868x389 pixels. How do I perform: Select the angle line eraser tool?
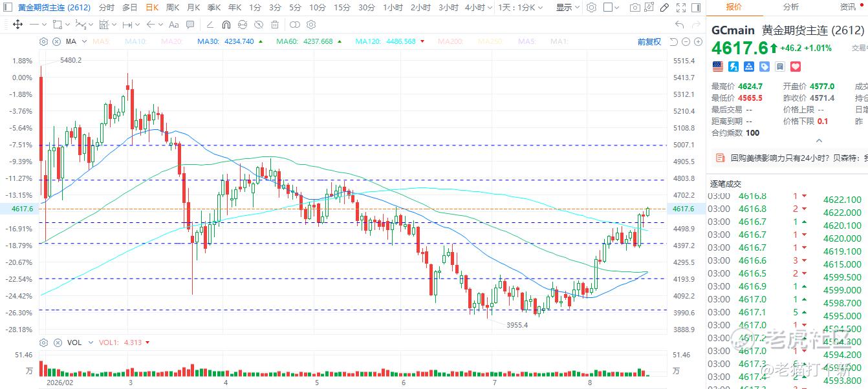(210, 25)
